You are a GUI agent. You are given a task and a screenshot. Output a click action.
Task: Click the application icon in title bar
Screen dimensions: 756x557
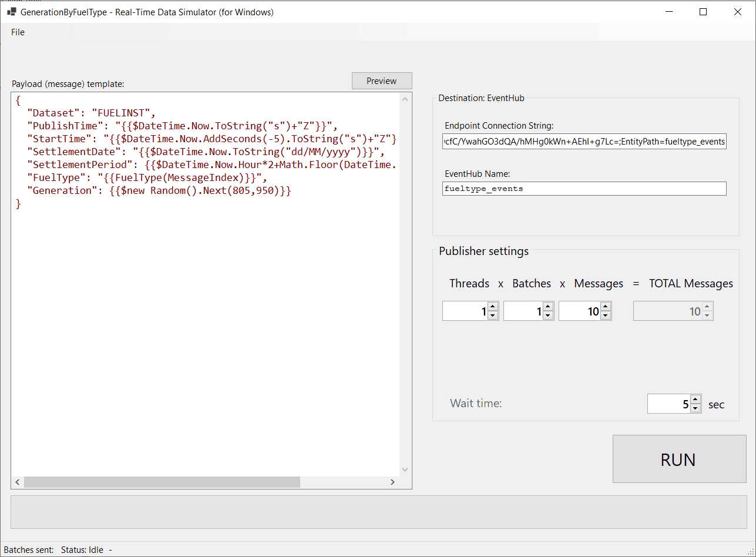[x=12, y=12]
